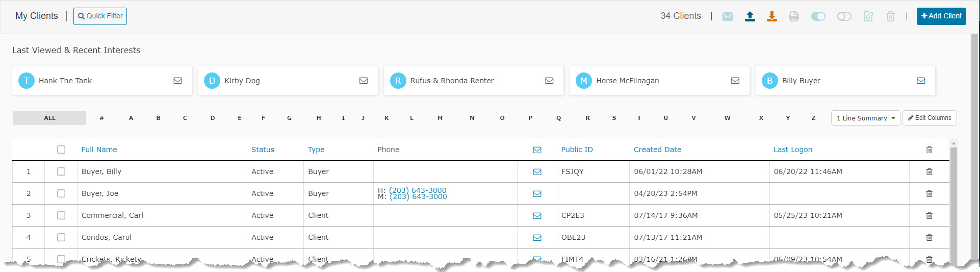The image size is (980, 272).
Task: Click Edit Columns button
Action: 930,118
